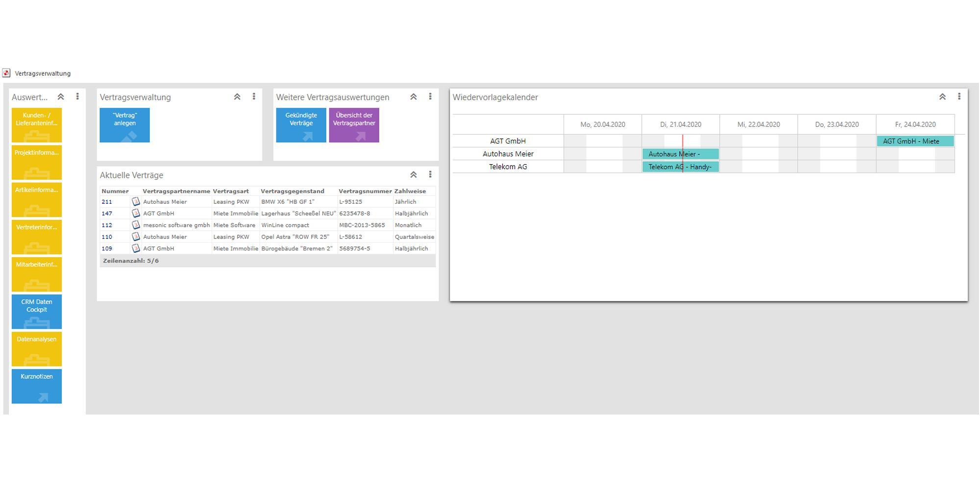Open the Mitarbeiterinformation tile
The width and height of the screenshot is (980, 490).
point(37,274)
